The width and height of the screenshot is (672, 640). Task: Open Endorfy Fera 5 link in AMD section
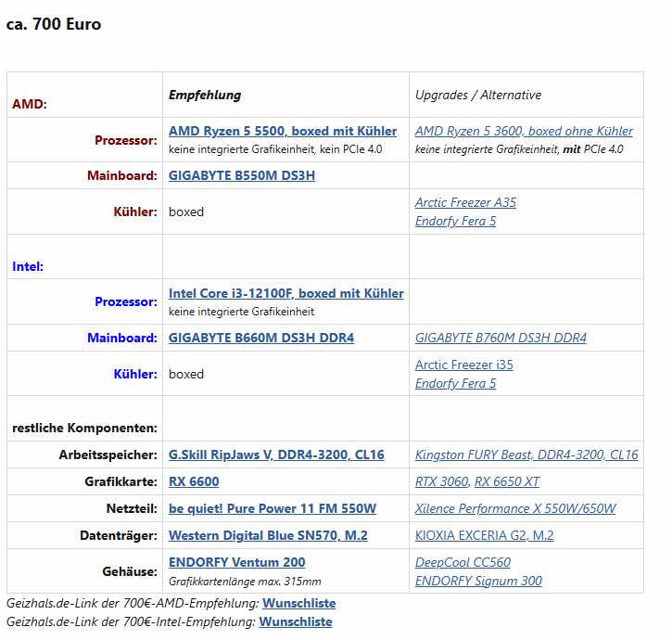[456, 221]
